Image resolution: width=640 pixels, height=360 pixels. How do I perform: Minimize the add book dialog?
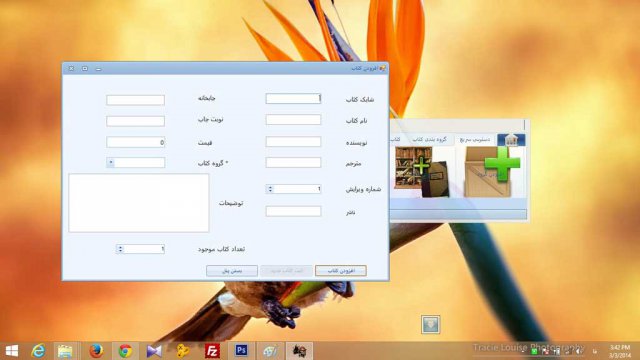point(98,69)
